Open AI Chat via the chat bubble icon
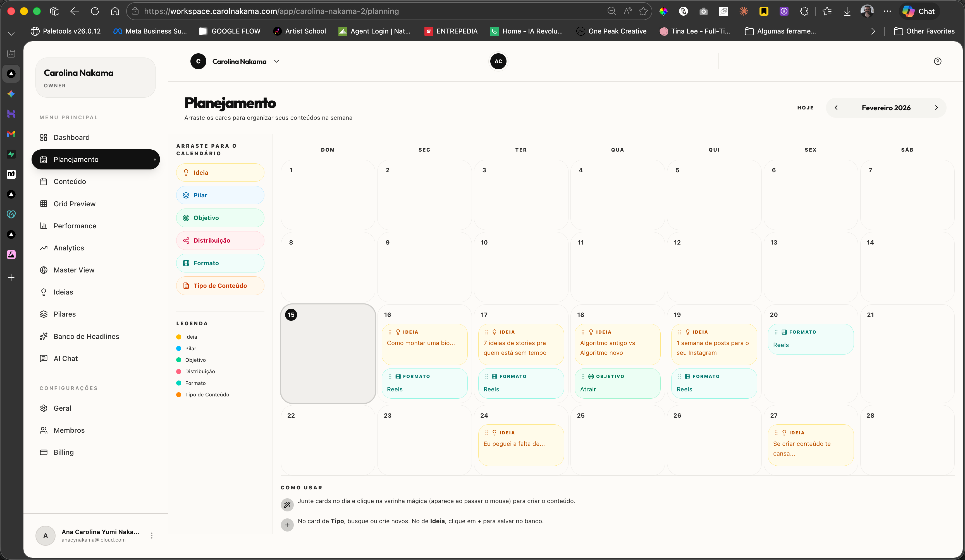This screenshot has height=560, width=965. (44, 358)
